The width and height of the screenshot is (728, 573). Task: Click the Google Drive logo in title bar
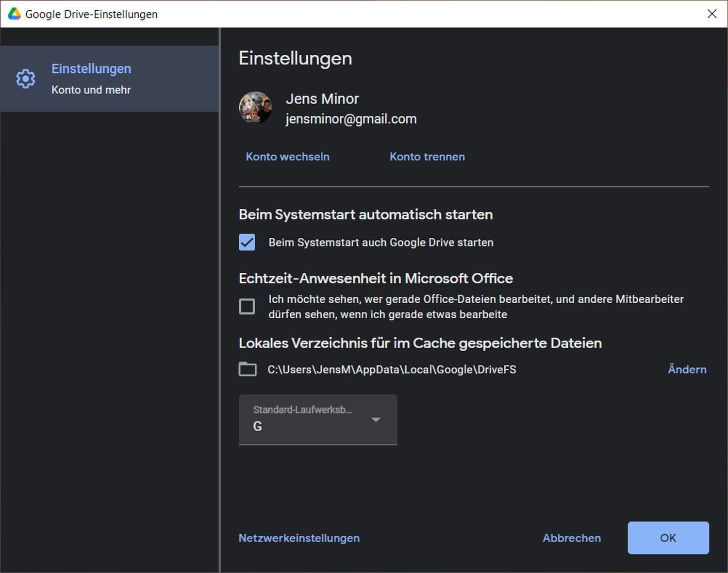point(14,14)
